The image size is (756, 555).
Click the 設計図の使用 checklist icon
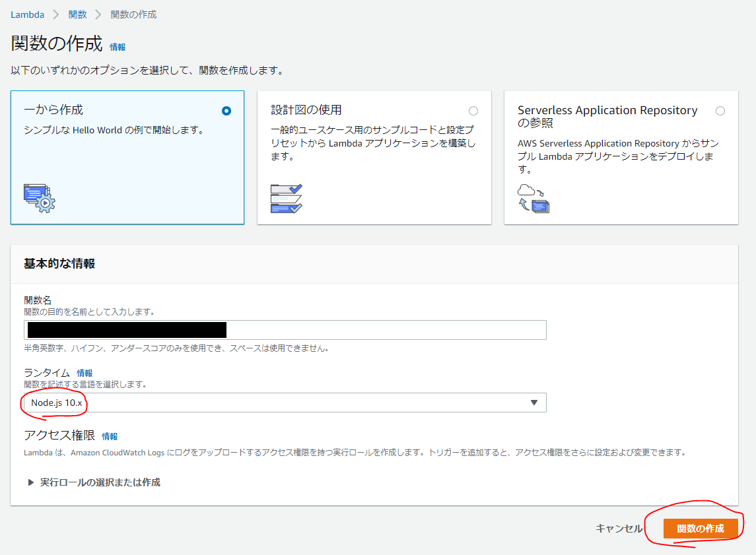pyautogui.click(x=287, y=199)
